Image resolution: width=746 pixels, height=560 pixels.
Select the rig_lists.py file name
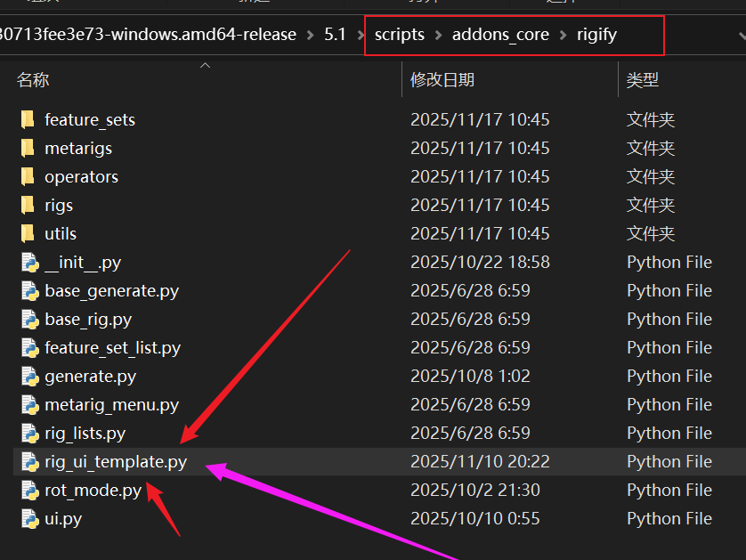(x=85, y=434)
